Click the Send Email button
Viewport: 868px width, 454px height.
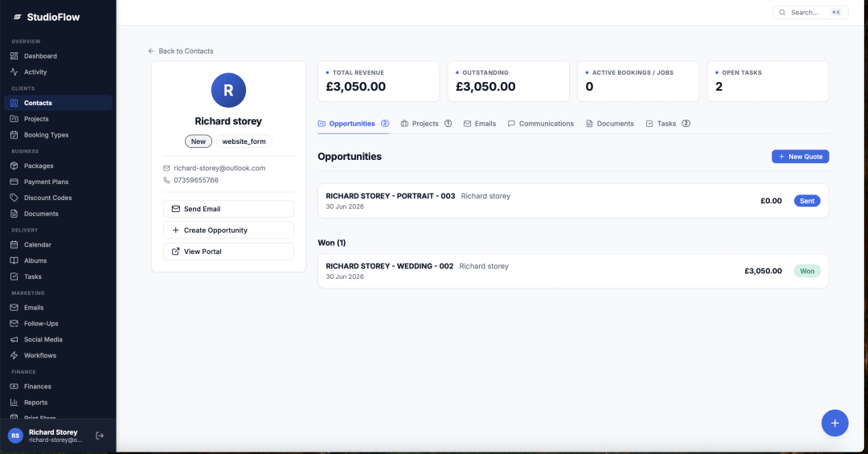pos(228,209)
